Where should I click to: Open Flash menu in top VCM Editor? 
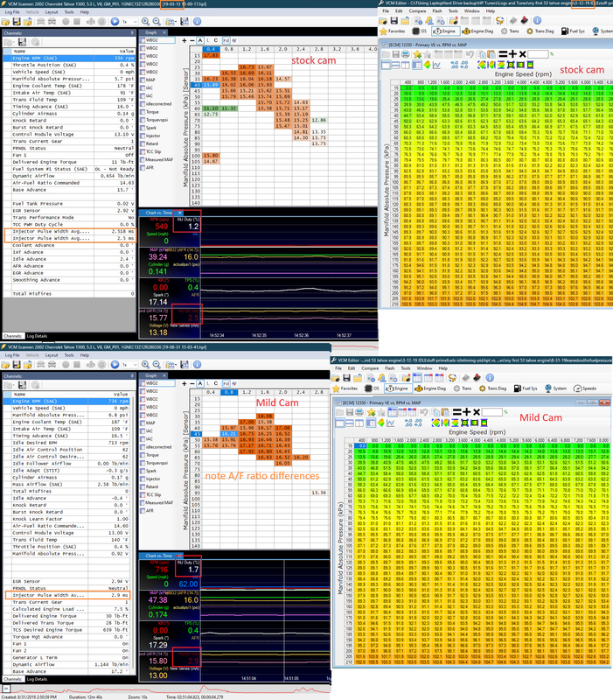pos(437,10)
